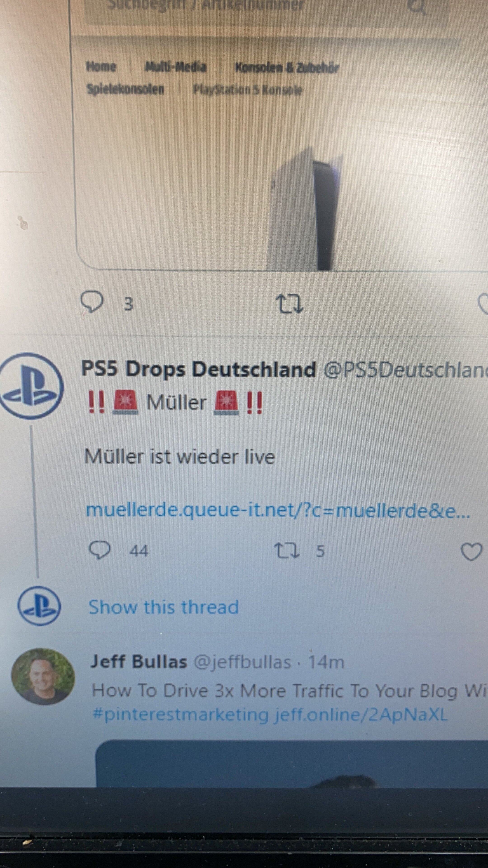Retweet the PS5 console image tweet
The image size is (488, 868).
tap(290, 304)
